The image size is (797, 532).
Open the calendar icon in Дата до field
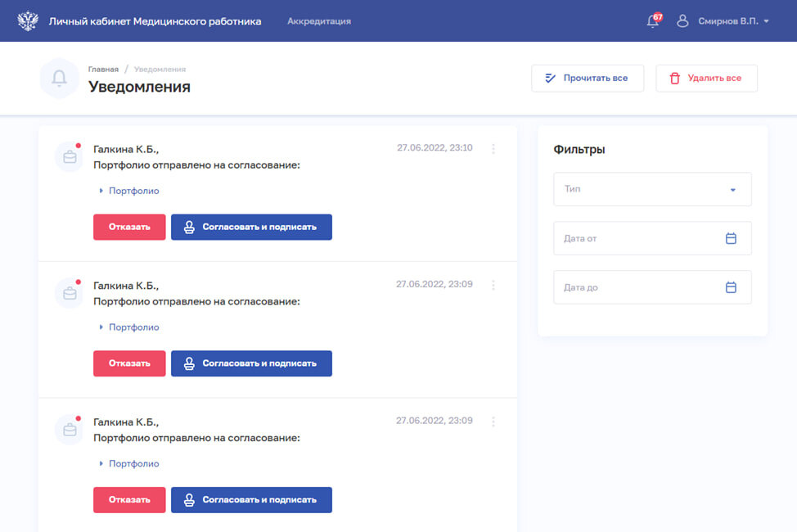coord(731,287)
